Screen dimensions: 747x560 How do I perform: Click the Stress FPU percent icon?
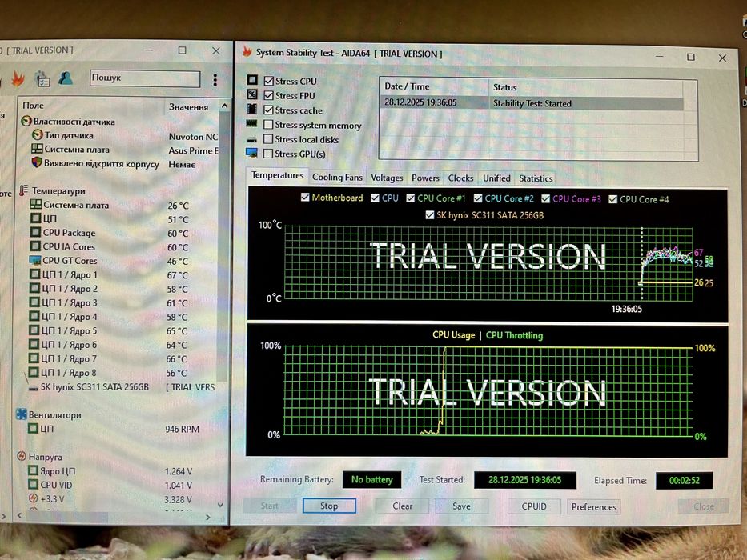point(252,94)
